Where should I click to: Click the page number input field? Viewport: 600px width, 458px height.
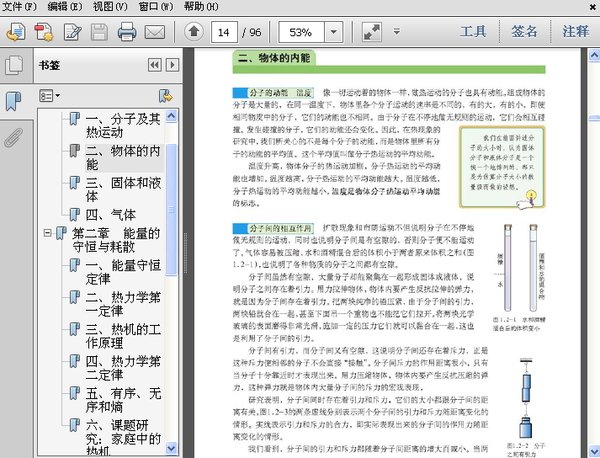pyautogui.click(x=227, y=32)
